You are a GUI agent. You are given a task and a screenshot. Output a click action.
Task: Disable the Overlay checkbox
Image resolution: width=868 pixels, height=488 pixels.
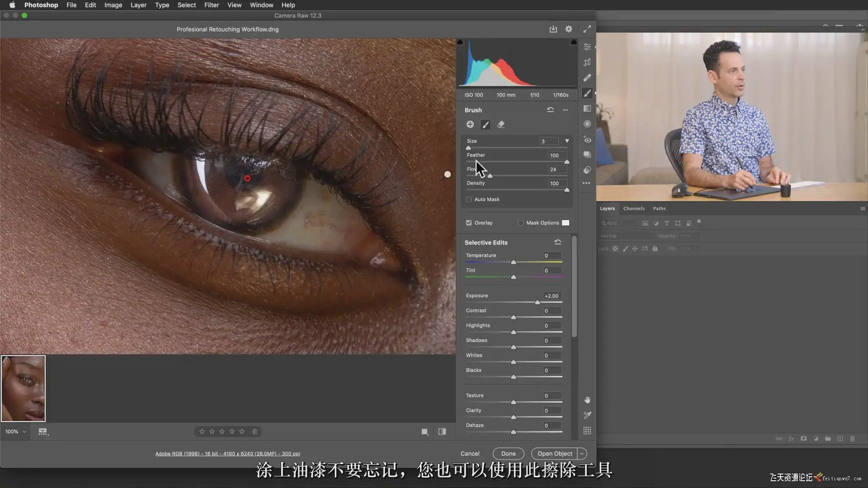(x=469, y=223)
